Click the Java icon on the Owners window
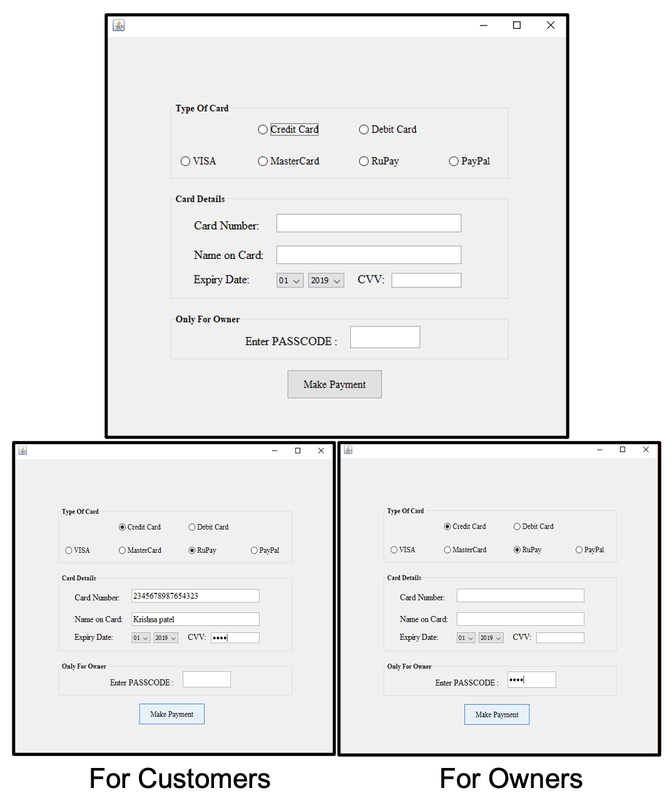 click(348, 449)
